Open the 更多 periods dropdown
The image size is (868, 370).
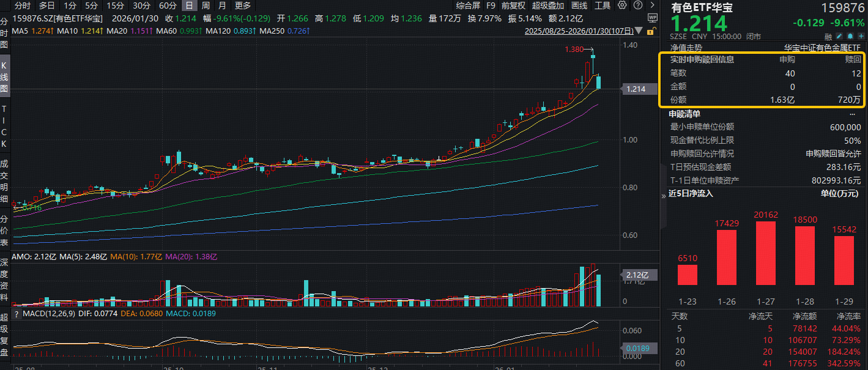[x=242, y=6]
